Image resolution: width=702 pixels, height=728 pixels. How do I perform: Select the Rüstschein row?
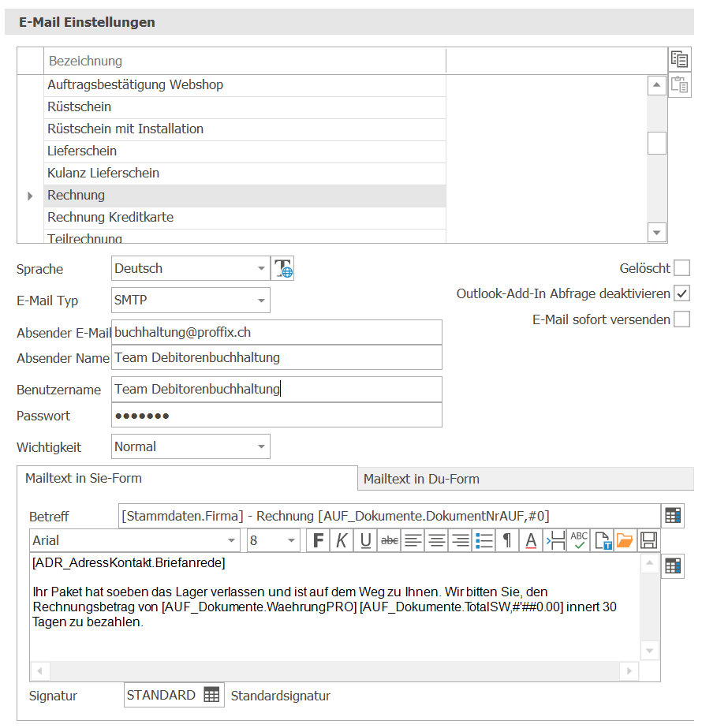click(245, 107)
